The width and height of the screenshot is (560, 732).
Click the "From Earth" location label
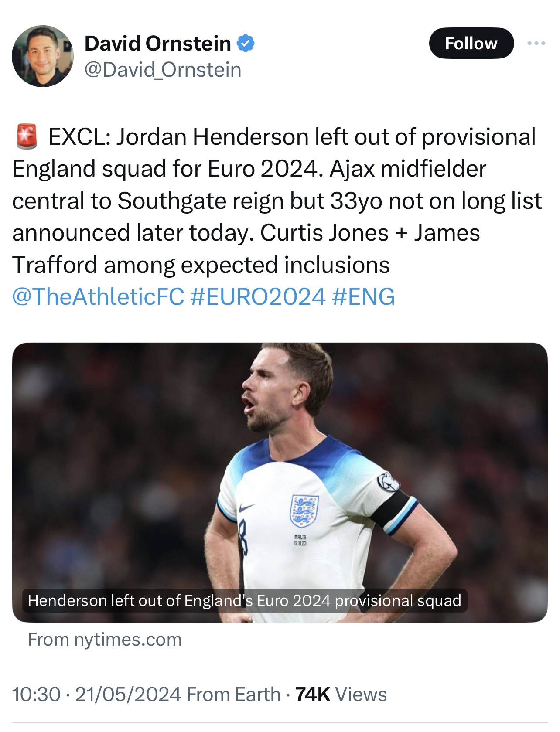coord(234,695)
